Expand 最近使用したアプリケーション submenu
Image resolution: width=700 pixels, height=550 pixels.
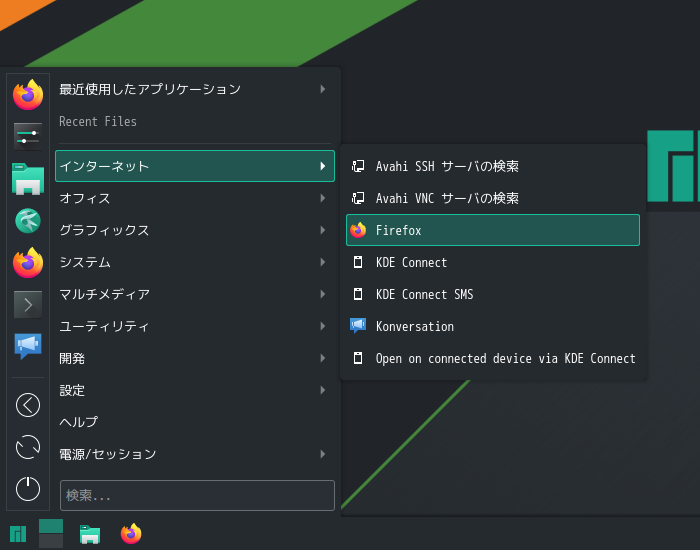click(x=195, y=89)
